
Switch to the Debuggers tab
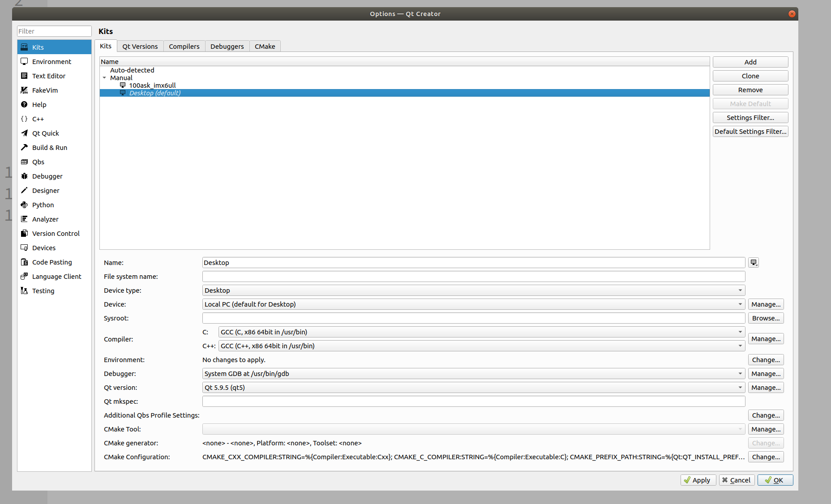click(227, 47)
